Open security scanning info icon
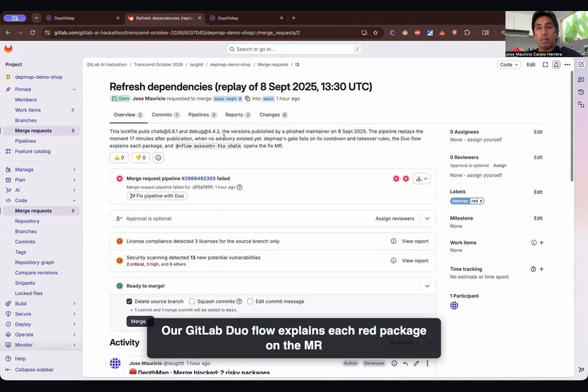This screenshot has width=588, height=392. pyautogui.click(x=393, y=261)
